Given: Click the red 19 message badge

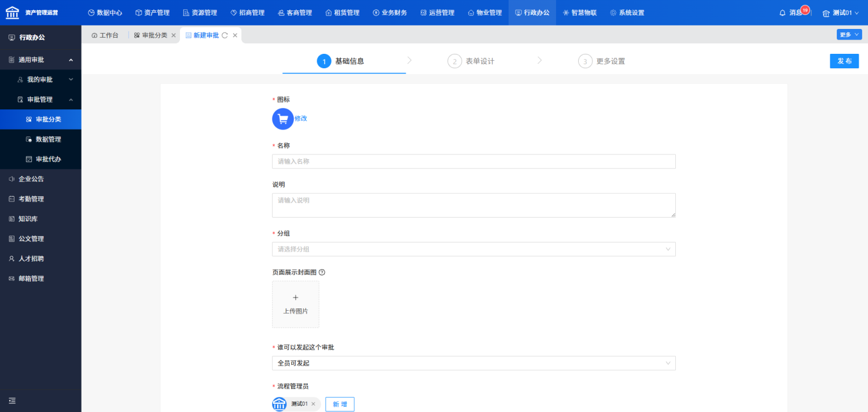Looking at the screenshot, I should coord(805,9).
